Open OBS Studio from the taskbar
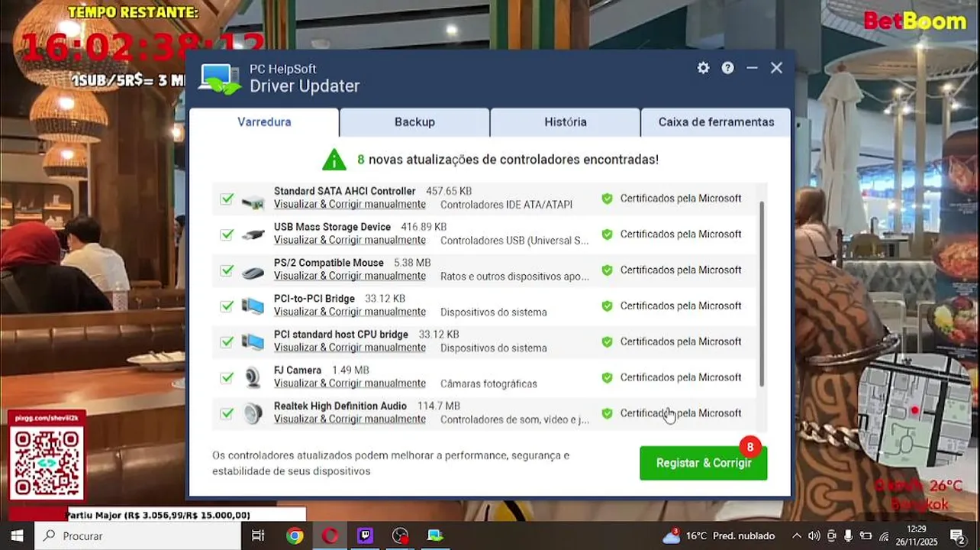 point(400,535)
